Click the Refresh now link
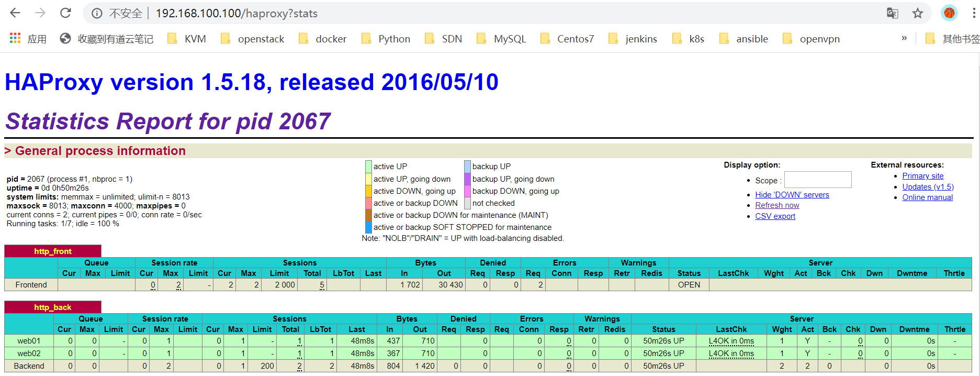Viewport: 980px width, 376px height. [x=777, y=205]
